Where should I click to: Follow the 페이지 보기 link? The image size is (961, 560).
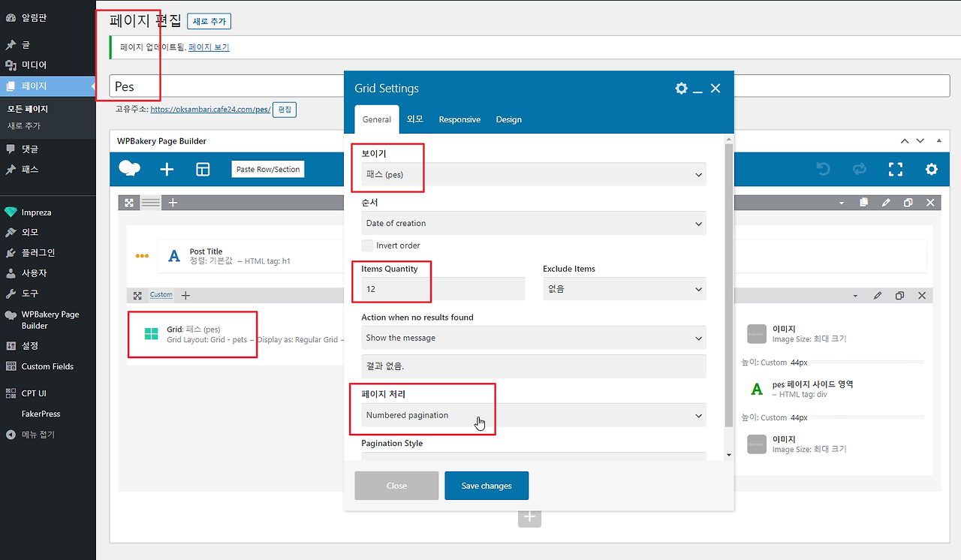tap(209, 47)
